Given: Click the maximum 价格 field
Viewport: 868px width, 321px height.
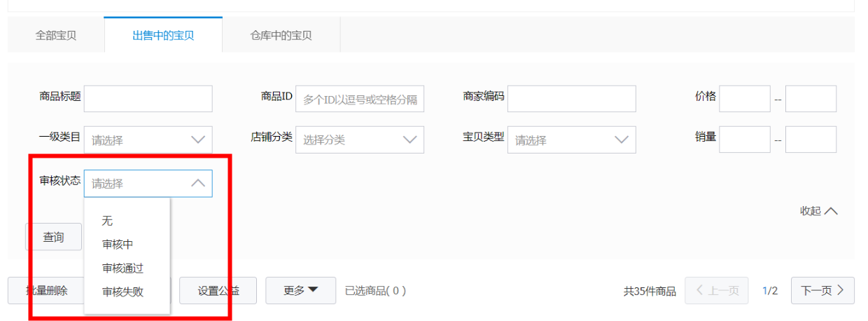Looking at the screenshot, I should (x=811, y=99).
